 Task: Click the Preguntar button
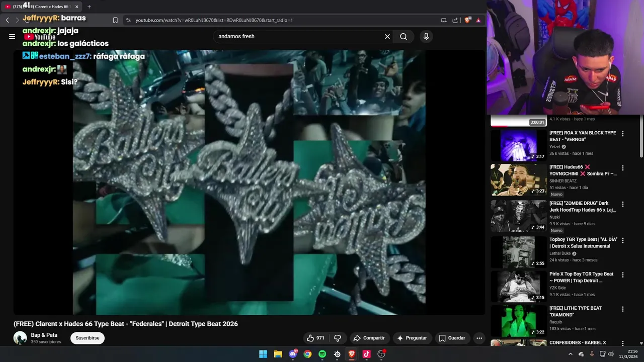pyautogui.click(x=412, y=338)
